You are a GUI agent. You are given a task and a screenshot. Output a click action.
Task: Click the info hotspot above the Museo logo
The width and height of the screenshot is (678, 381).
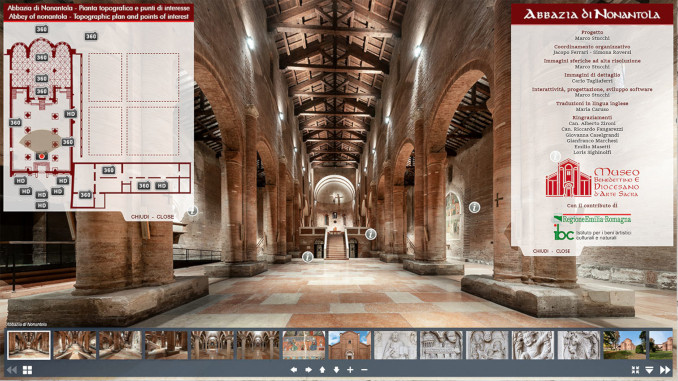point(555,156)
